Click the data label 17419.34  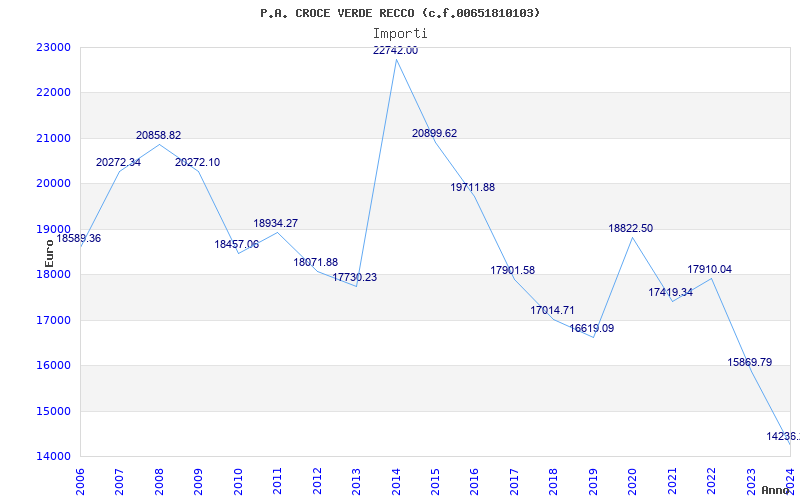click(x=671, y=292)
